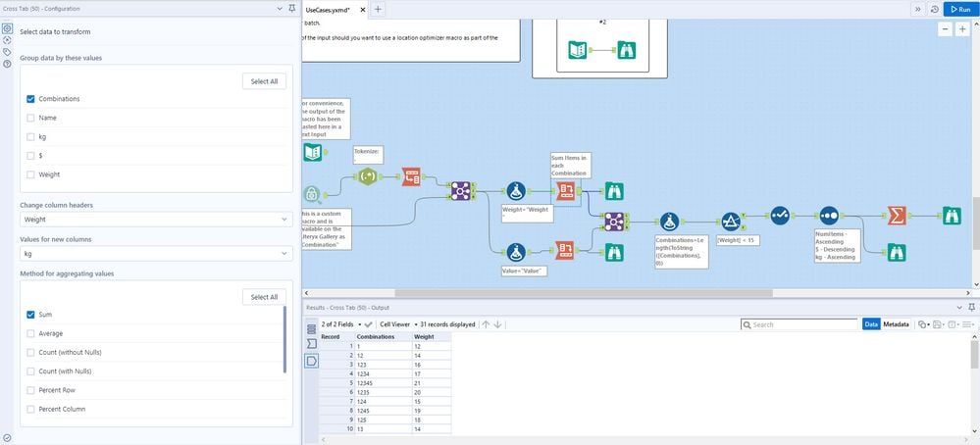
Task: Click the Search field in Results
Action: pyautogui.click(x=799, y=324)
